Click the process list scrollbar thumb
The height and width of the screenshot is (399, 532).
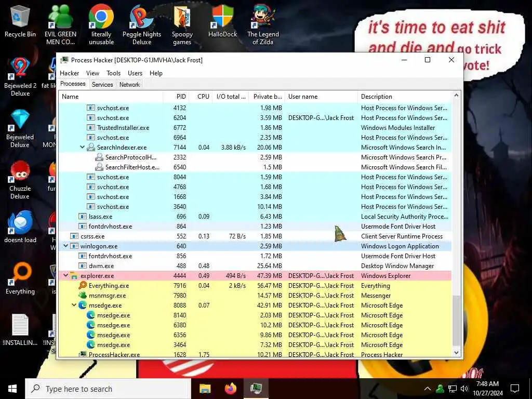(x=456, y=321)
